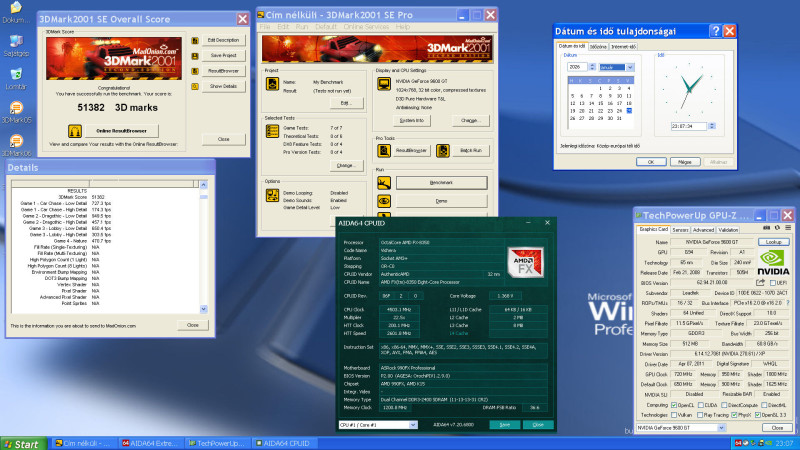This screenshot has width=800, height=450.
Task: Switch to the Internet-idő tab
Action: (623, 47)
